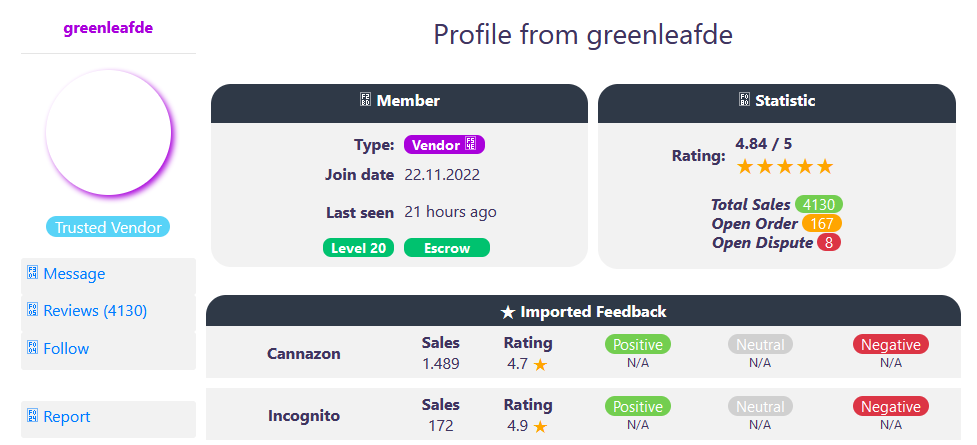Viewport: 977px width, 445px height.
Task: Click the icon beside Reviews link
Action: [x=32, y=310]
